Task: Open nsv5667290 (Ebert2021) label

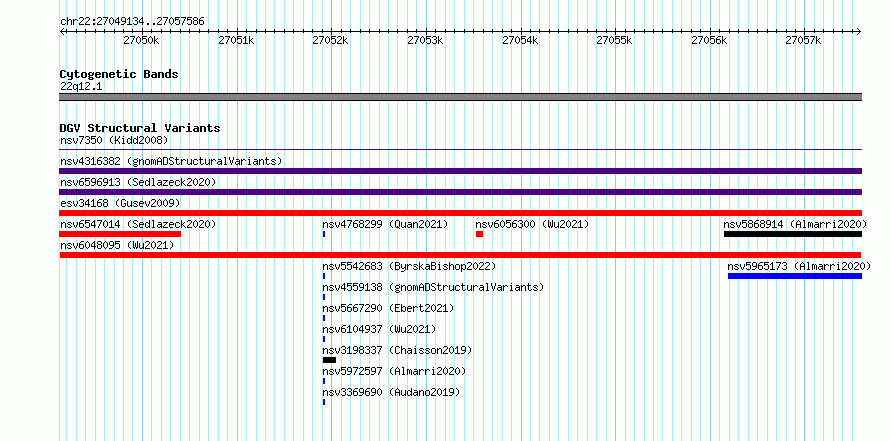Action: pos(388,308)
